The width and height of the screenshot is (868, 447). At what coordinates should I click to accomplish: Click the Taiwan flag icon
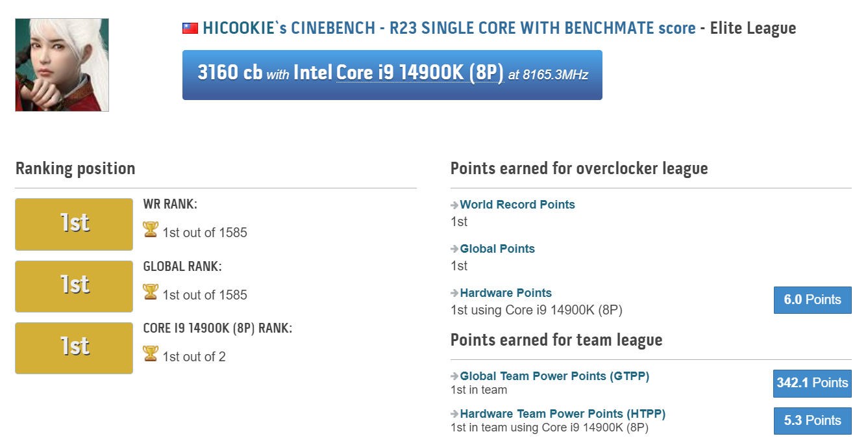190,29
